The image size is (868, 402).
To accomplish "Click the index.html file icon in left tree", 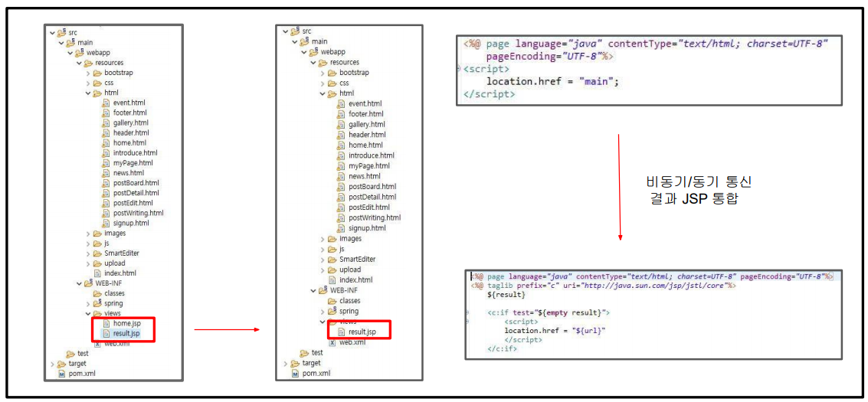I will [x=97, y=273].
